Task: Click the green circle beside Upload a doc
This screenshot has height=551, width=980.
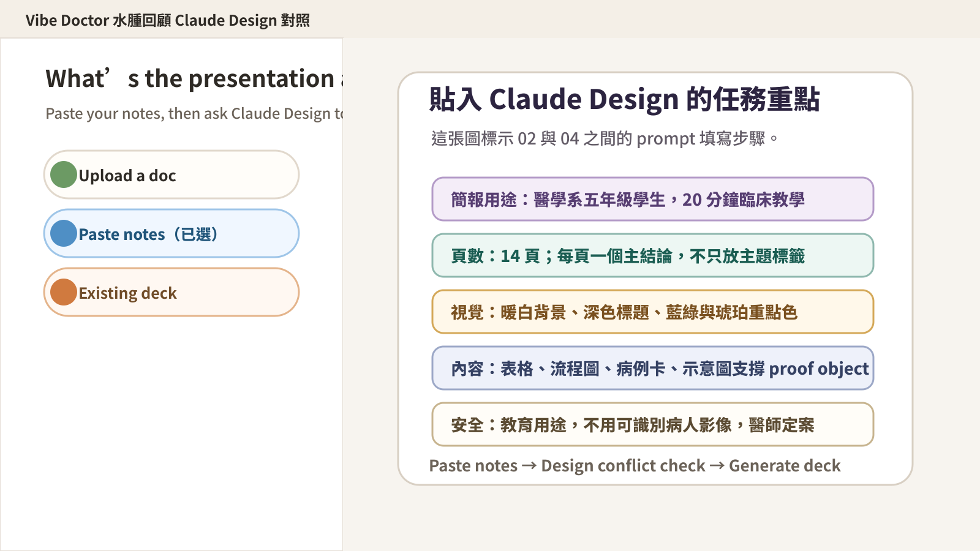Action: 64,174
